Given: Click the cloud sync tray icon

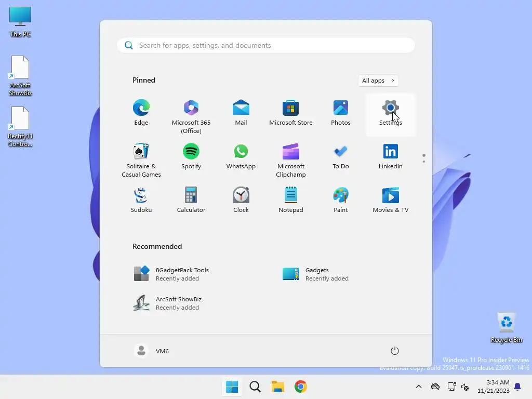Looking at the screenshot, I should pos(435,387).
